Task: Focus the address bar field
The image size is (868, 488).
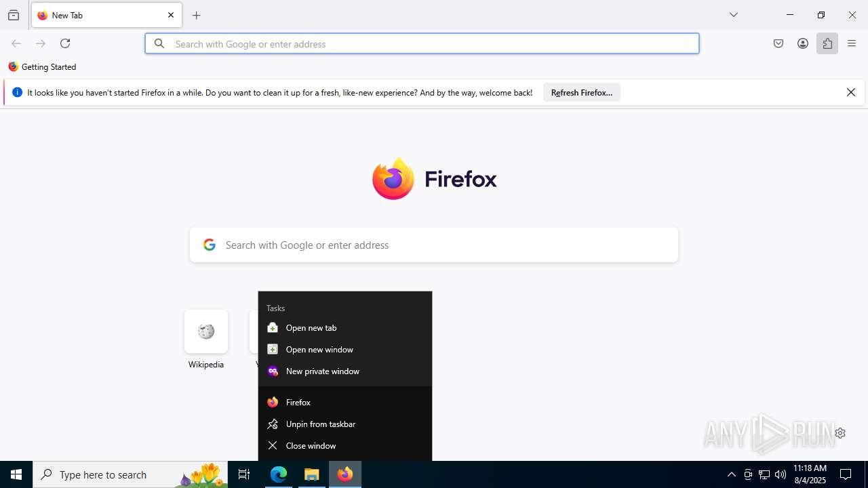Action: (x=422, y=43)
